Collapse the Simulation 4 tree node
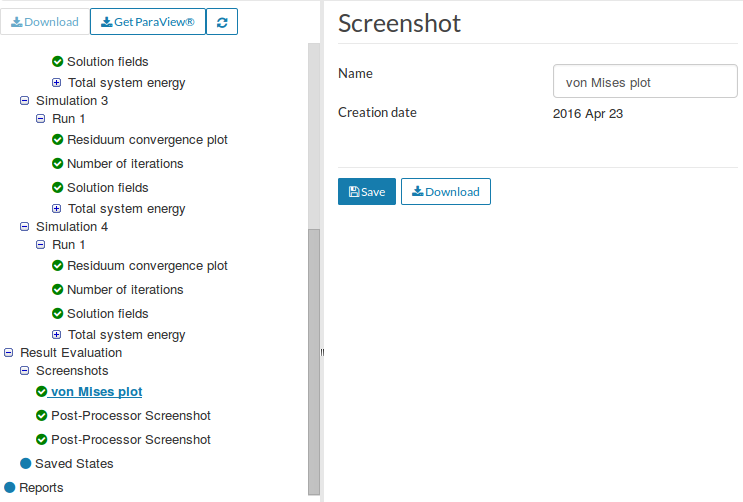Screen dimensions: 743x502 click(x=25, y=227)
